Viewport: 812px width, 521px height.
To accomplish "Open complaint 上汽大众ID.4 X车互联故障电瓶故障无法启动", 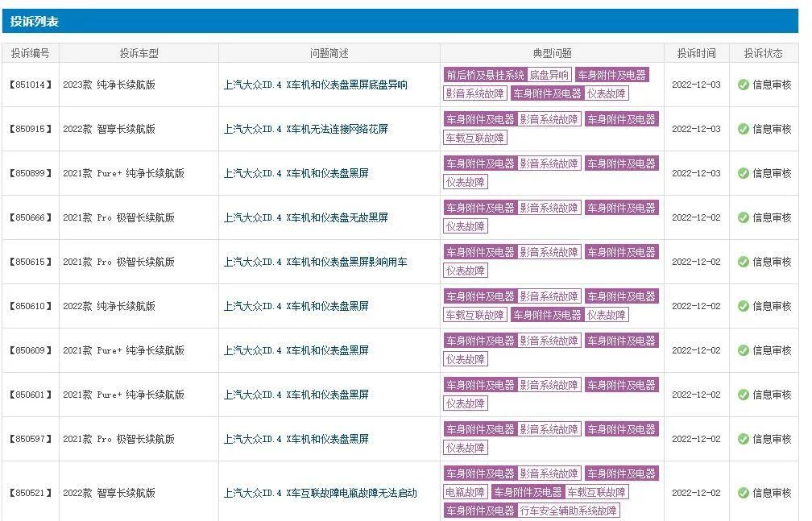I will (x=320, y=493).
